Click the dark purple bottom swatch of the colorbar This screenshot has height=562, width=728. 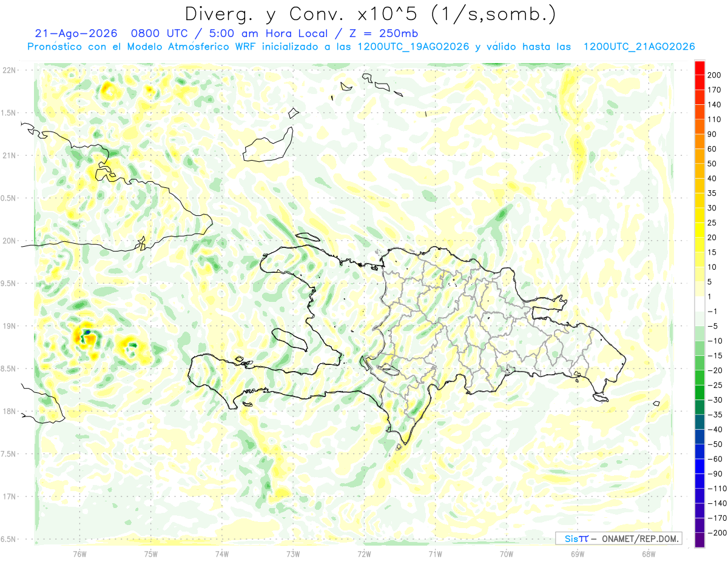[699, 540]
